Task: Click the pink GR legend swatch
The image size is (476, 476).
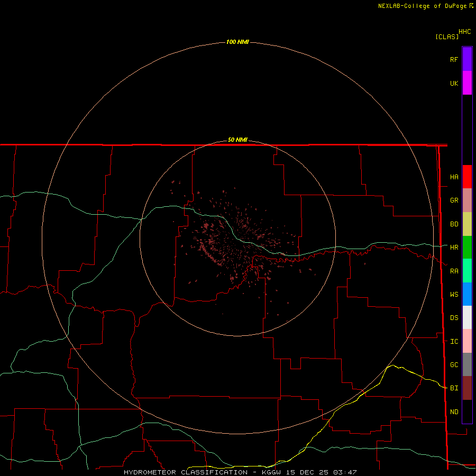Action: [467, 200]
